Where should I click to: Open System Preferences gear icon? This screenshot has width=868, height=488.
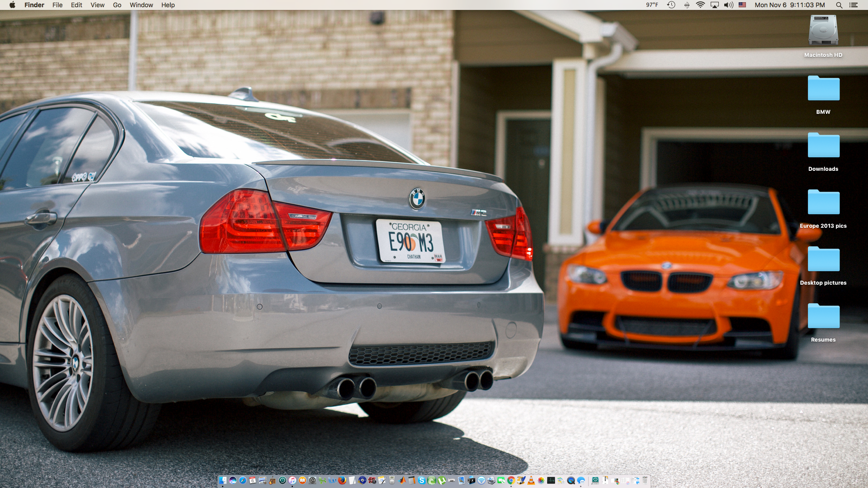point(312,480)
